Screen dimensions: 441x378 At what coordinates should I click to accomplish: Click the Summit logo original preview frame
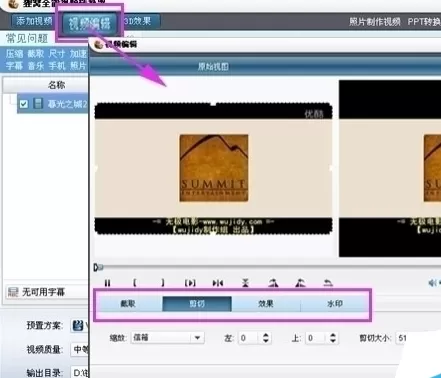pyautogui.click(x=213, y=168)
